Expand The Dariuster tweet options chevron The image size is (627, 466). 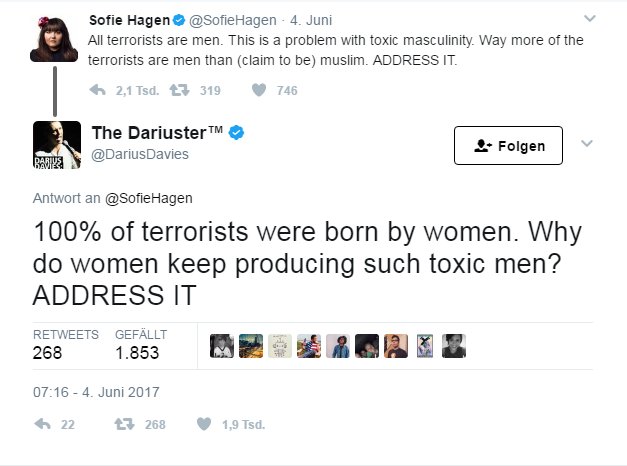(587, 144)
